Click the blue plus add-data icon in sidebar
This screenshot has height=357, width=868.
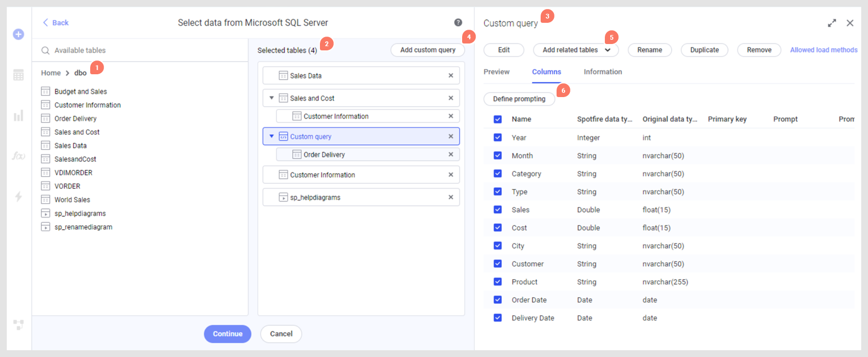[x=19, y=34]
